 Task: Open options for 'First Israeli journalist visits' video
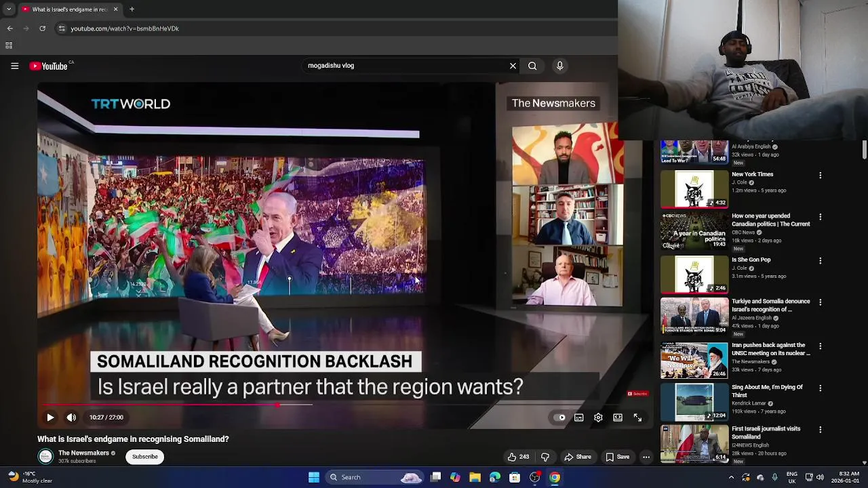pyautogui.click(x=820, y=430)
